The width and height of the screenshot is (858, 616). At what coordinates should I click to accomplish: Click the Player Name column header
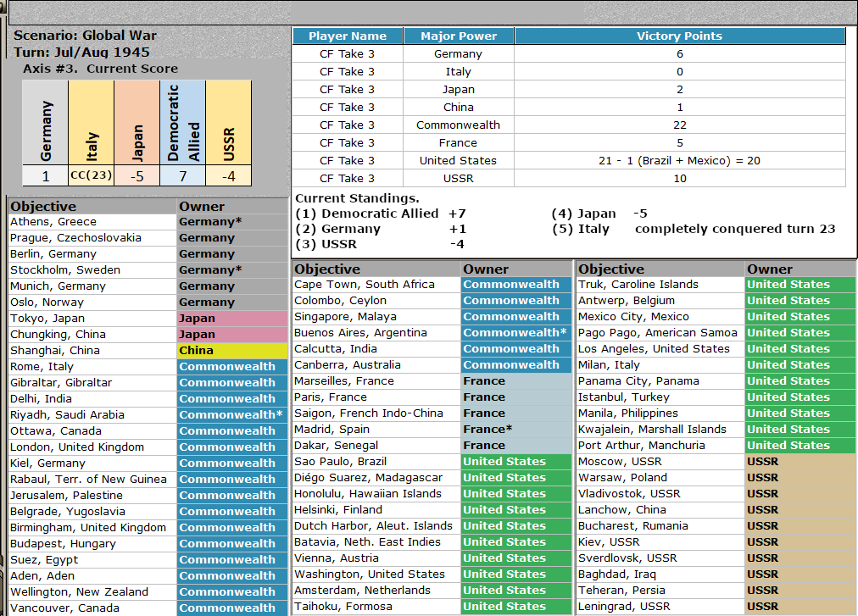[348, 36]
